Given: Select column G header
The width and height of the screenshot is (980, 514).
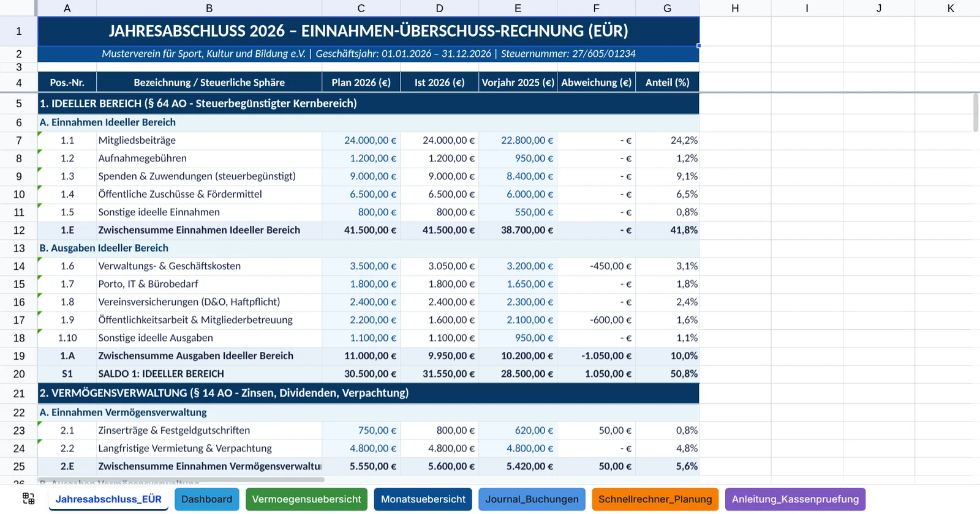Looking at the screenshot, I should [x=667, y=8].
